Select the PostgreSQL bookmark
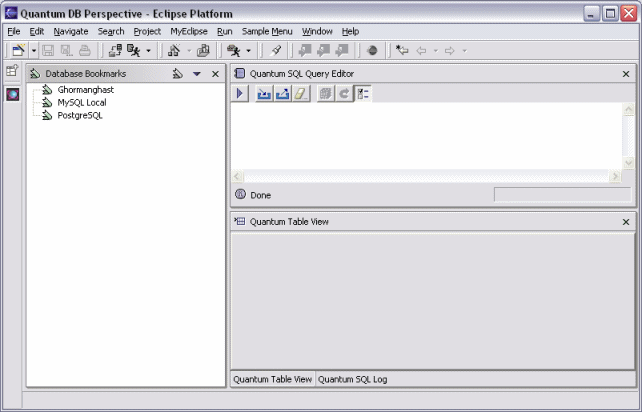This screenshot has height=412, width=642. (x=79, y=115)
